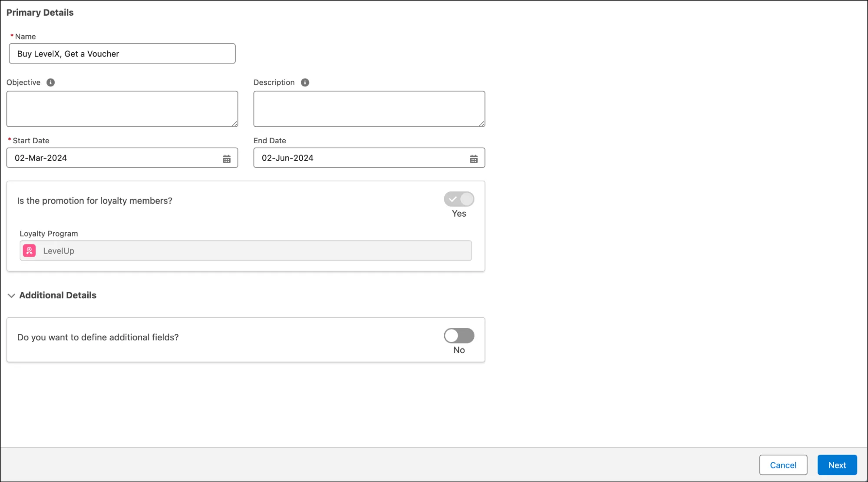
Task: Click the loyalty members toggle checkmark icon
Action: (x=453, y=198)
